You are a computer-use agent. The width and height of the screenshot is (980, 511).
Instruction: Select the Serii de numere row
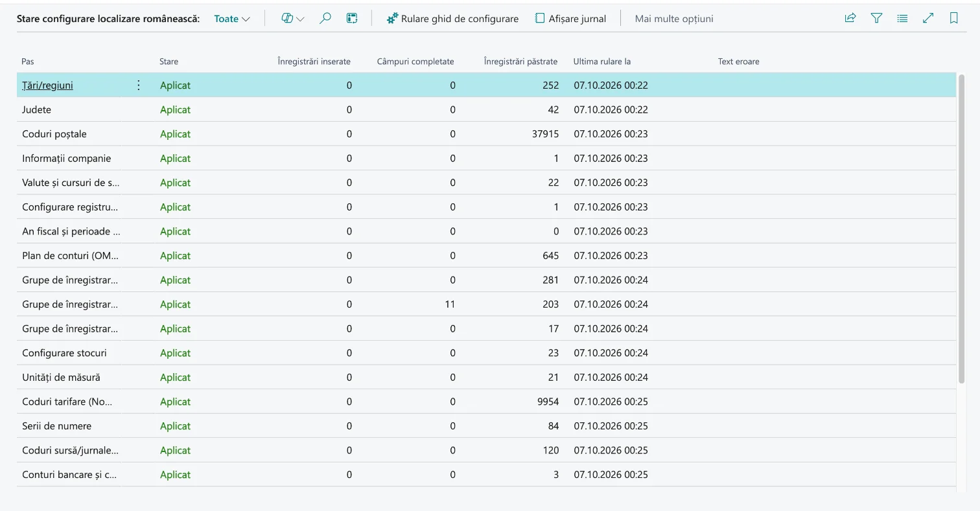pyautogui.click(x=486, y=426)
